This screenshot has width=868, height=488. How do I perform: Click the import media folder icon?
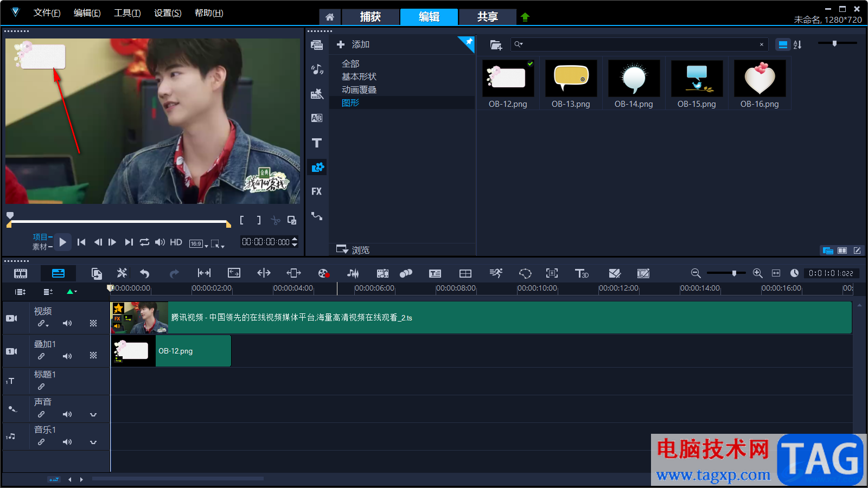(x=496, y=44)
